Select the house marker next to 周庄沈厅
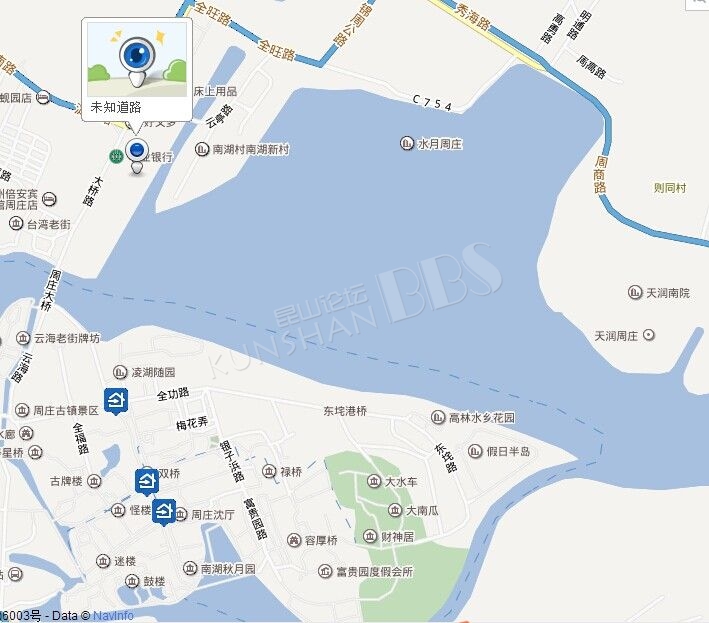The height and width of the screenshot is (623, 709). tap(164, 512)
